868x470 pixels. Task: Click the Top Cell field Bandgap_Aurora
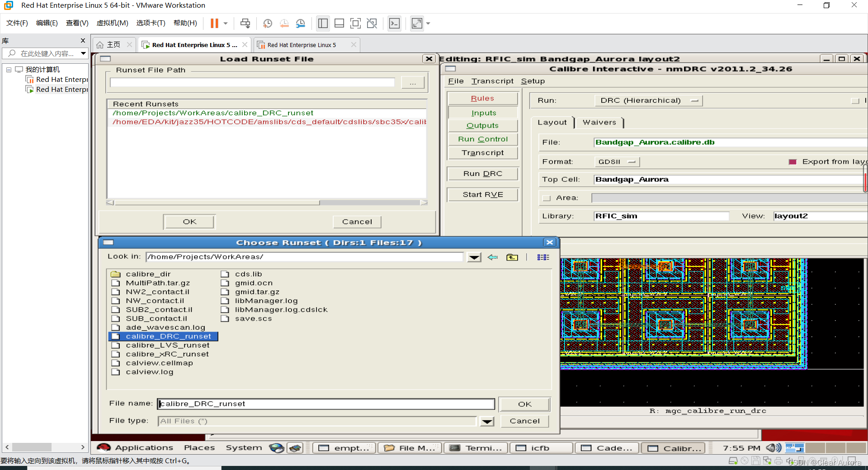coord(728,180)
